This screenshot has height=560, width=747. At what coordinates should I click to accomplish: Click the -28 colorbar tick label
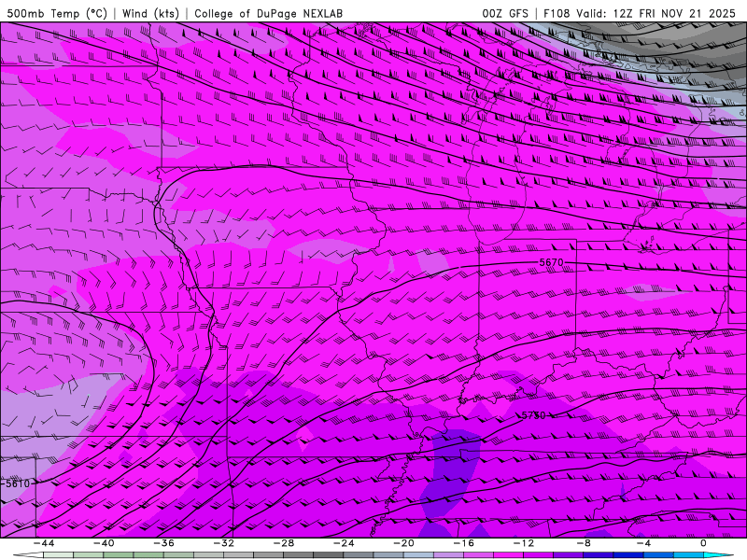point(284,543)
